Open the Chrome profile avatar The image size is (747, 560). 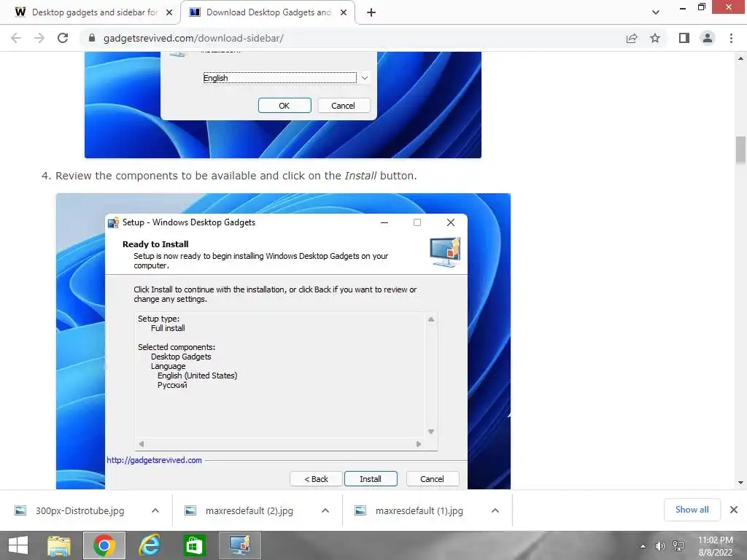click(708, 38)
